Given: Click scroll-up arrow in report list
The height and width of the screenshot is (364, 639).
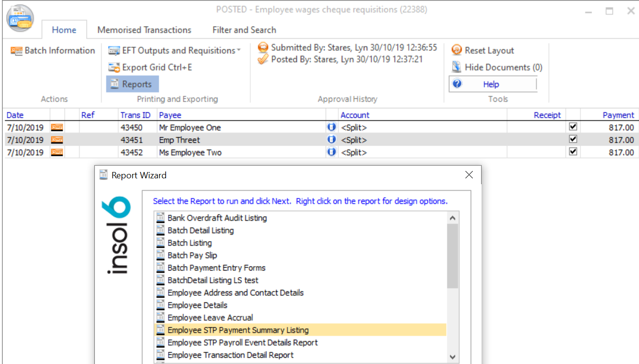Looking at the screenshot, I should point(452,218).
